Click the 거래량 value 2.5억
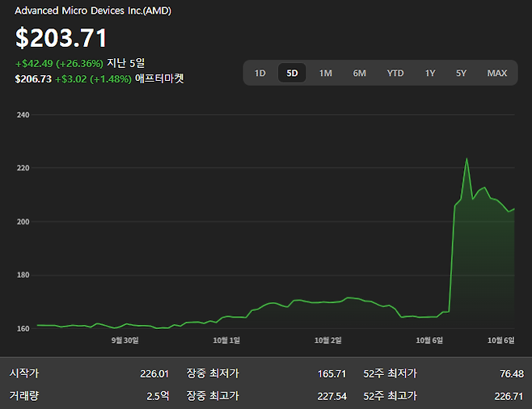The image size is (532, 409). click(157, 396)
